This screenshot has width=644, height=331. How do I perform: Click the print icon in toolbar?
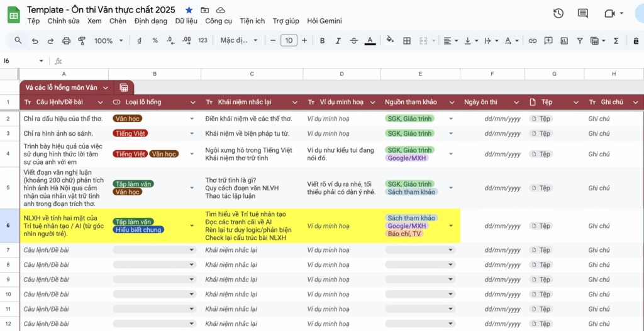tap(65, 41)
